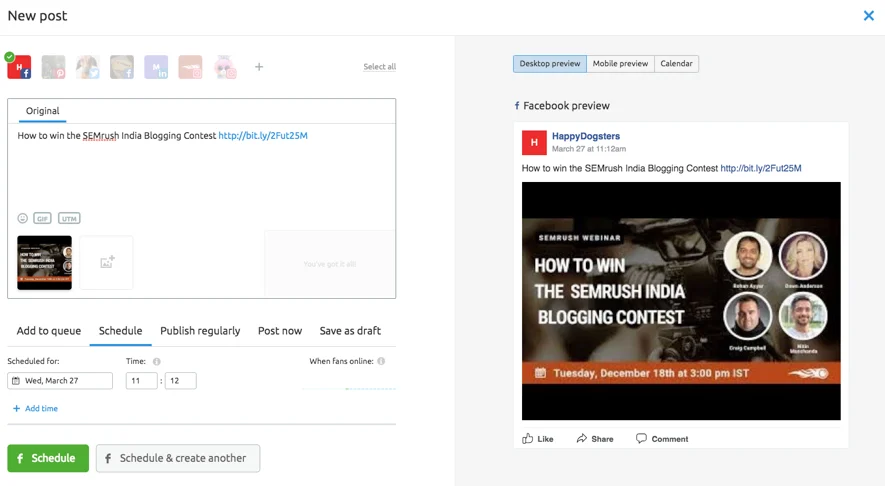This screenshot has width=885, height=486.
Task: Click the webinar preview image
Action: pyautogui.click(x=681, y=301)
